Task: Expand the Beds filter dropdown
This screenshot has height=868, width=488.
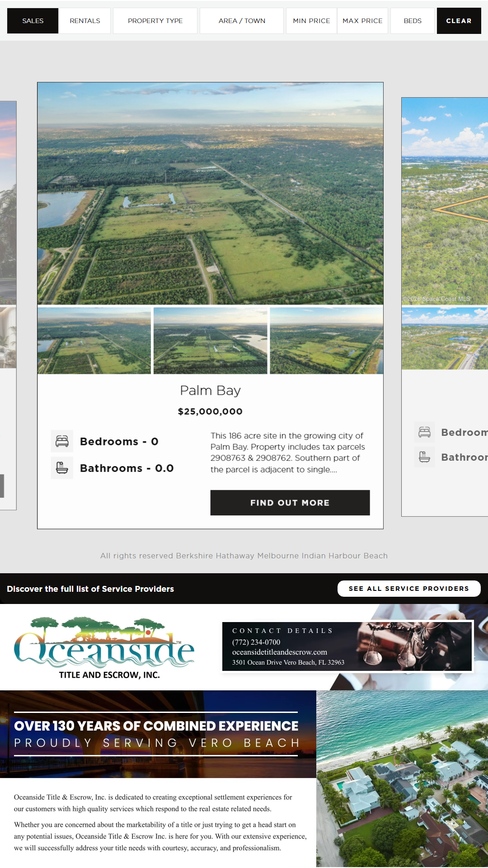Action: (x=413, y=21)
